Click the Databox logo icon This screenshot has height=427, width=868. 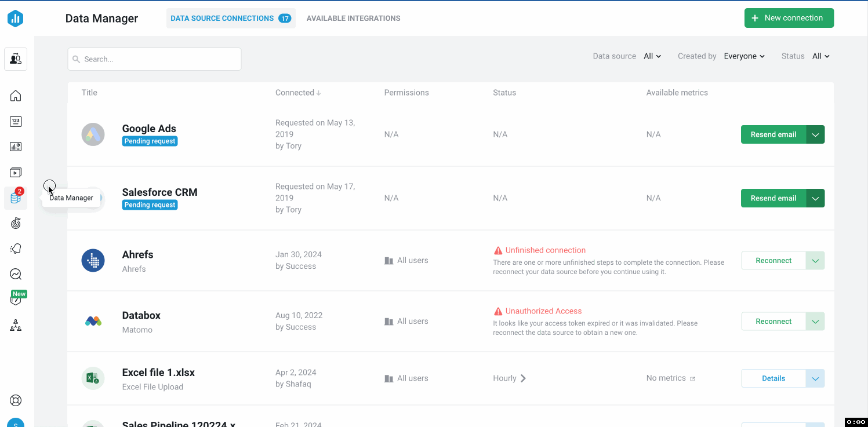(x=16, y=19)
